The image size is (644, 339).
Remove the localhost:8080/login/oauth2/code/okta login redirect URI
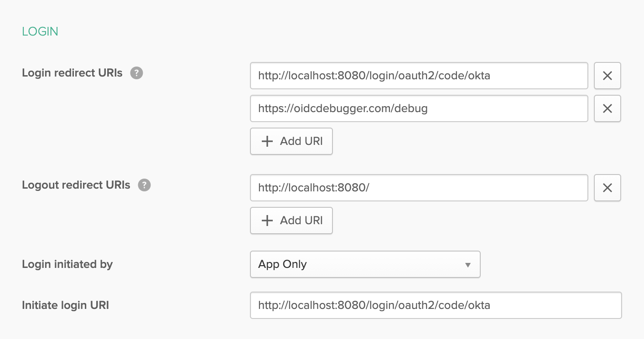click(607, 76)
